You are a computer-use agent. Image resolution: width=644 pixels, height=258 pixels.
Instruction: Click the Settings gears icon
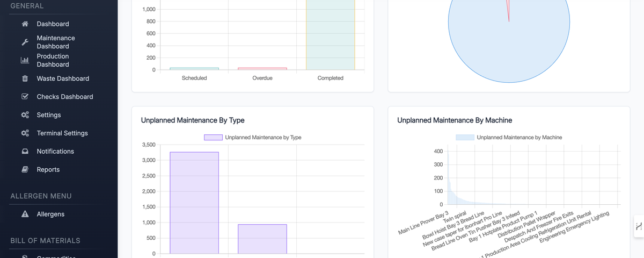(x=25, y=115)
